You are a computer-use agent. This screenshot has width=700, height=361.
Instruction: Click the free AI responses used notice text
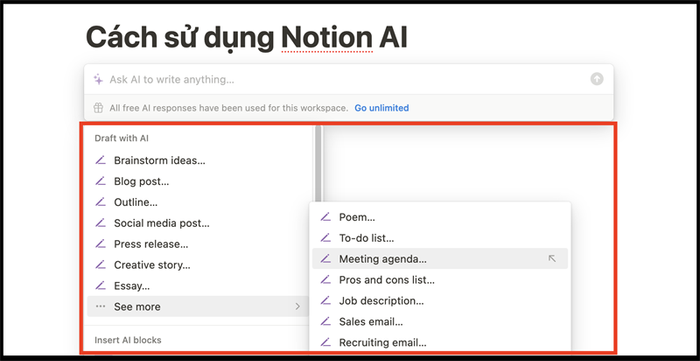[229, 108]
